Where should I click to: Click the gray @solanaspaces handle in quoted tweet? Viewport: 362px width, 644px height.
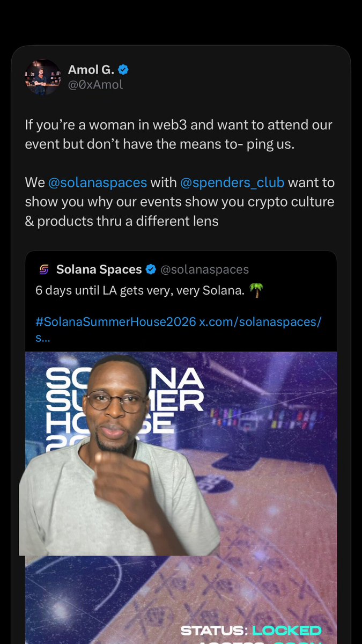(x=205, y=269)
